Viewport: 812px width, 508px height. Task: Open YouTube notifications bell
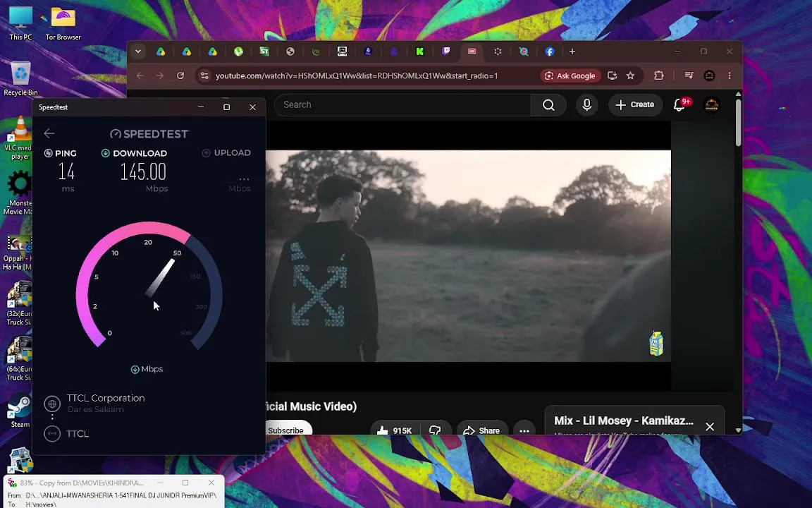679,104
